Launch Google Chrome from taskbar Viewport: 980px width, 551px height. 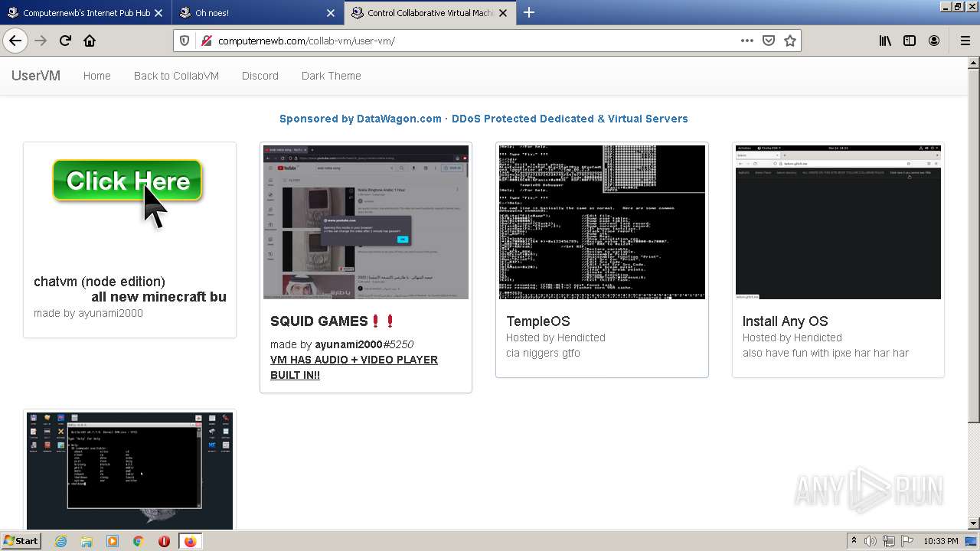(138, 541)
